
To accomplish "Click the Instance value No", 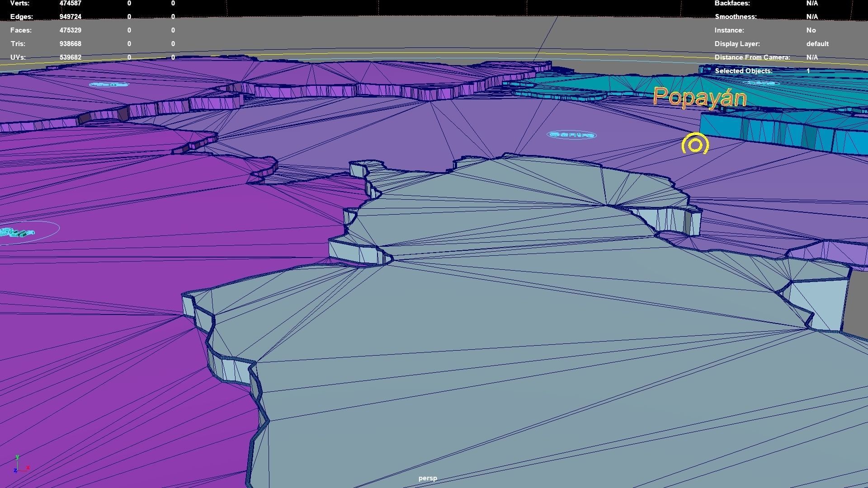I will (811, 30).
